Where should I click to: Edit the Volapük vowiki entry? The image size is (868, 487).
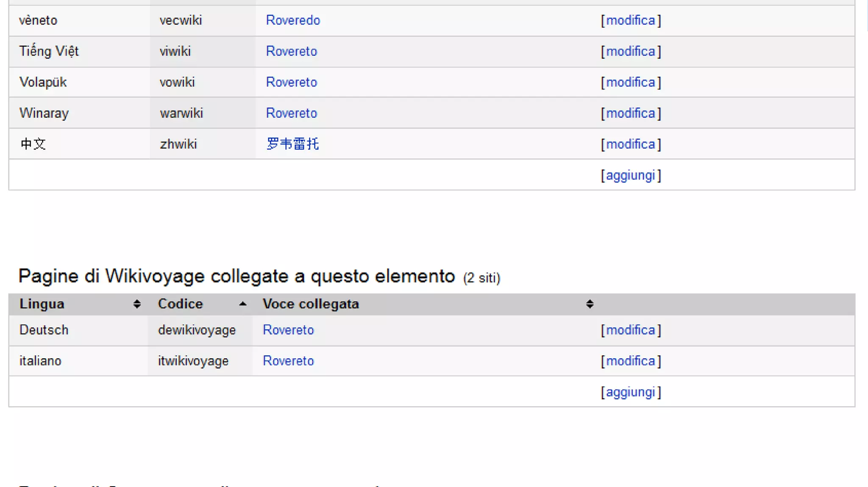coord(630,82)
